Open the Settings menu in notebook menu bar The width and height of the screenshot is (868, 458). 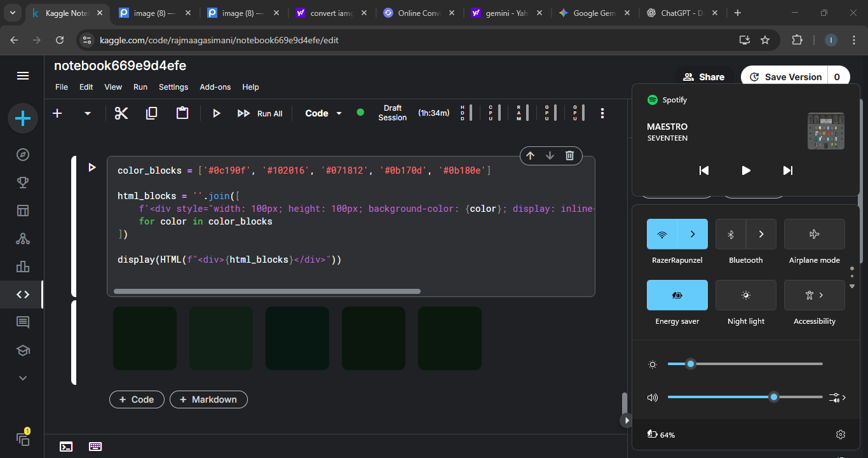[173, 87]
